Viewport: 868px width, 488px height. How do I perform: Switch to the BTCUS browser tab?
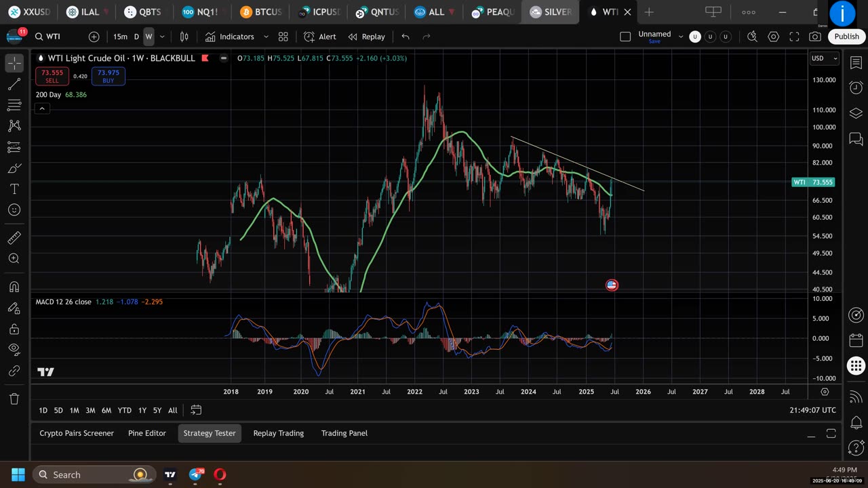coord(261,12)
